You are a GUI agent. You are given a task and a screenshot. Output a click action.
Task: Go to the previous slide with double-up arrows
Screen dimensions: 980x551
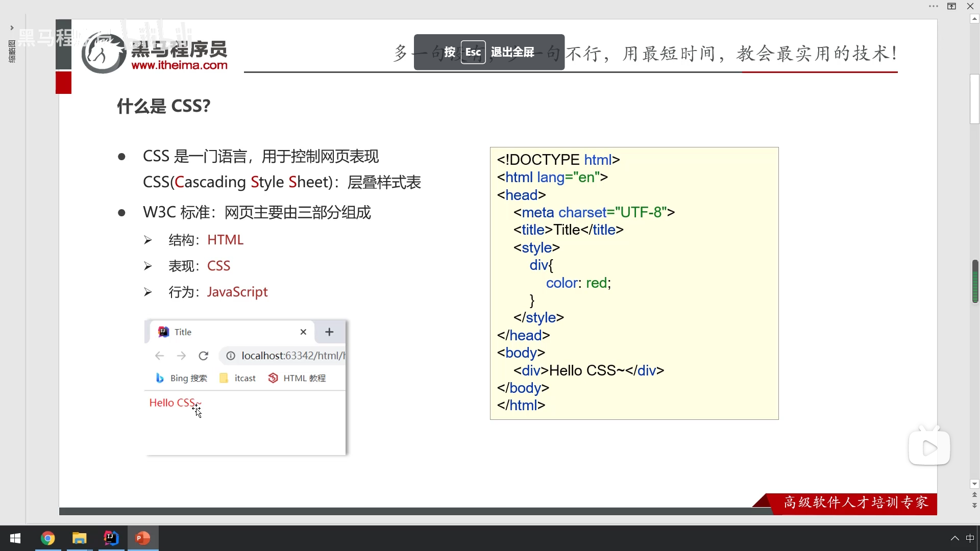click(x=974, y=495)
